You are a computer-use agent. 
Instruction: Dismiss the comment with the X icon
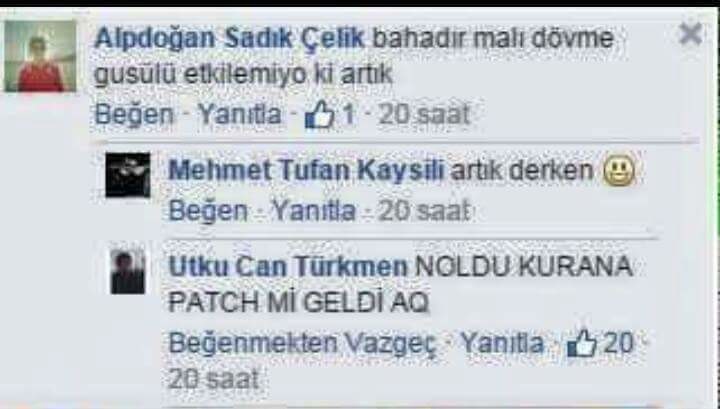click(x=690, y=34)
